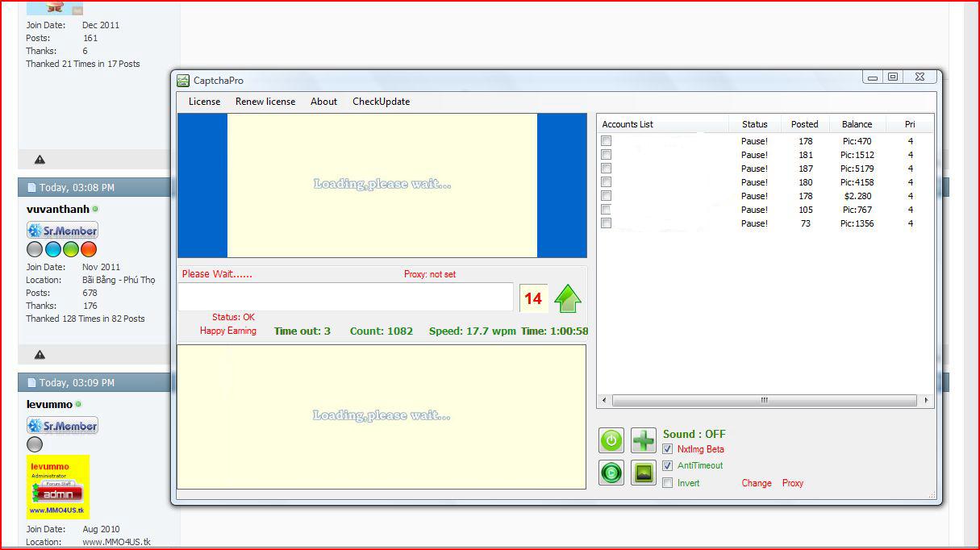Open the About menu
Screen dimensions: 980x550
[323, 102]
